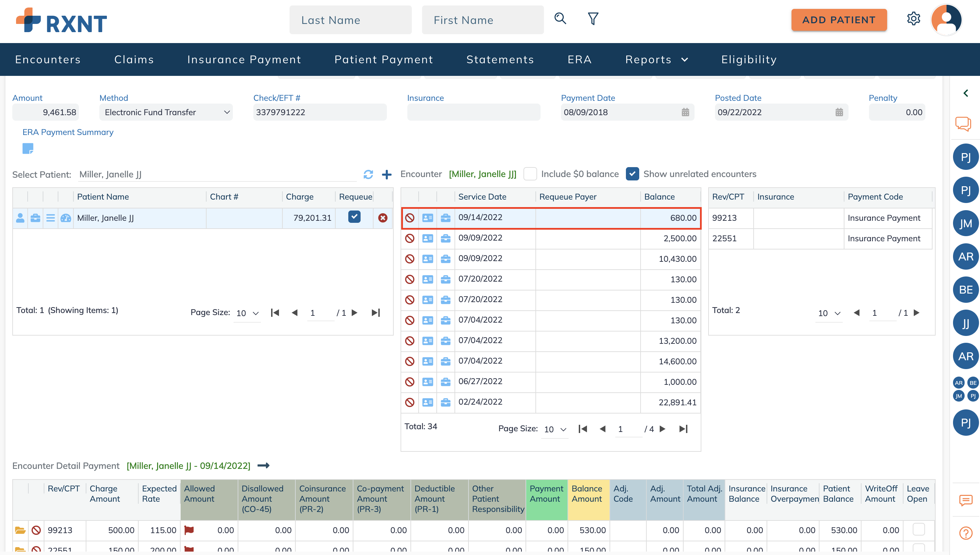The image size is (980, 555).
Task: Click the Amount field 9,461.58
Action: click(45, 112)
